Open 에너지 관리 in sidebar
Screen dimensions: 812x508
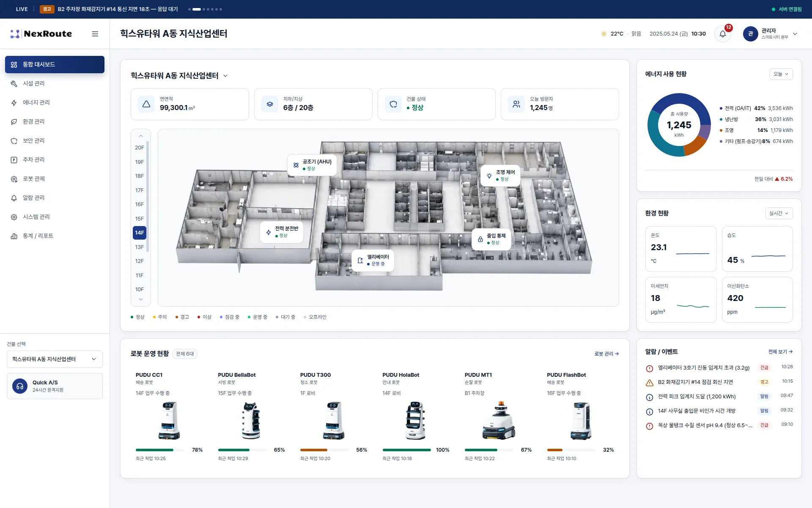pyautogui.click(x=55, y=102)
